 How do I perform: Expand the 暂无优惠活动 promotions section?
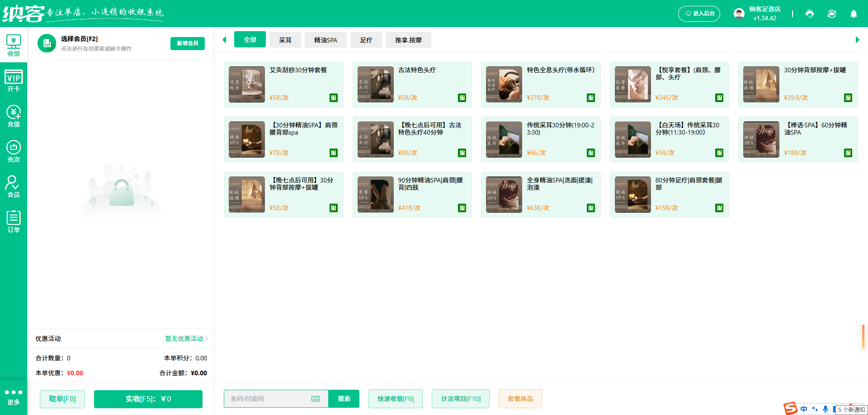click(x=184, y=339)
